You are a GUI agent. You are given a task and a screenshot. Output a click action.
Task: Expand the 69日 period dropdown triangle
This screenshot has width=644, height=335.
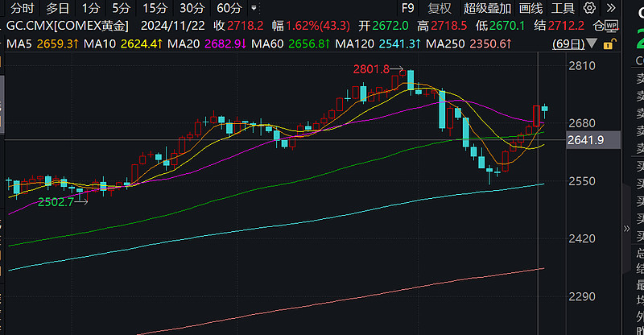coord(592,43)
